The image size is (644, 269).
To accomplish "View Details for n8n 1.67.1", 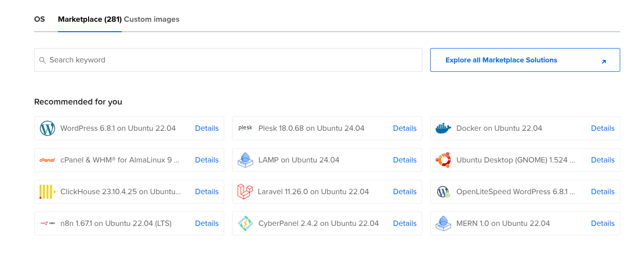I will (x=207, y=223).
